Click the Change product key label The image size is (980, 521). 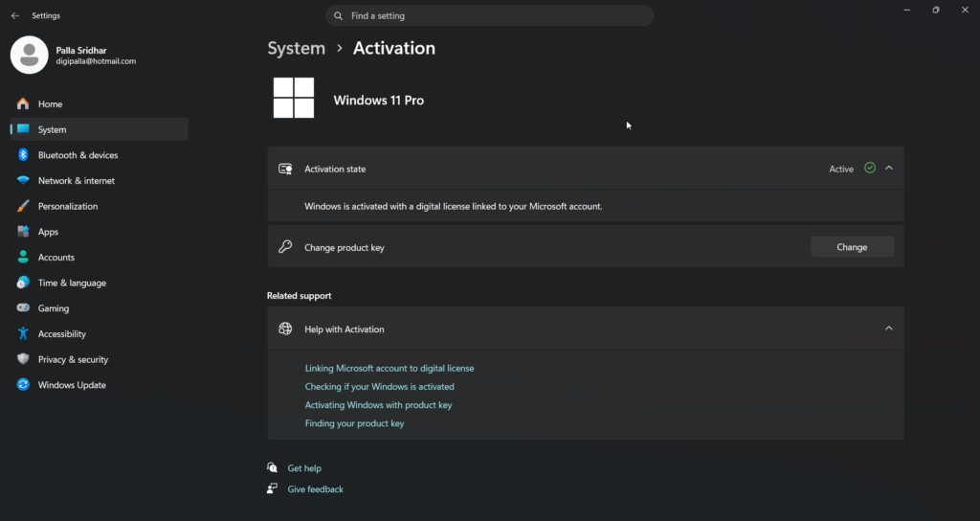[345, 248]
